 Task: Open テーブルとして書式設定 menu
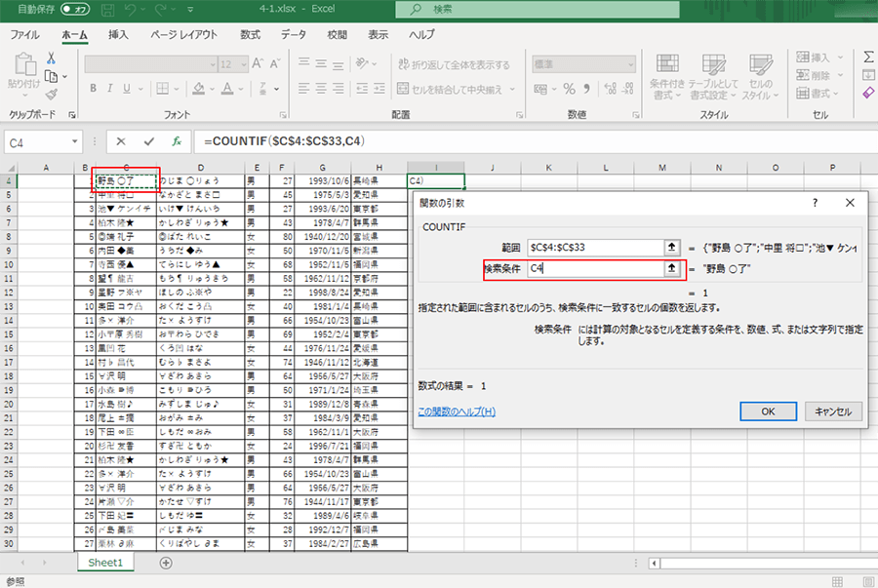coord(713,77)
